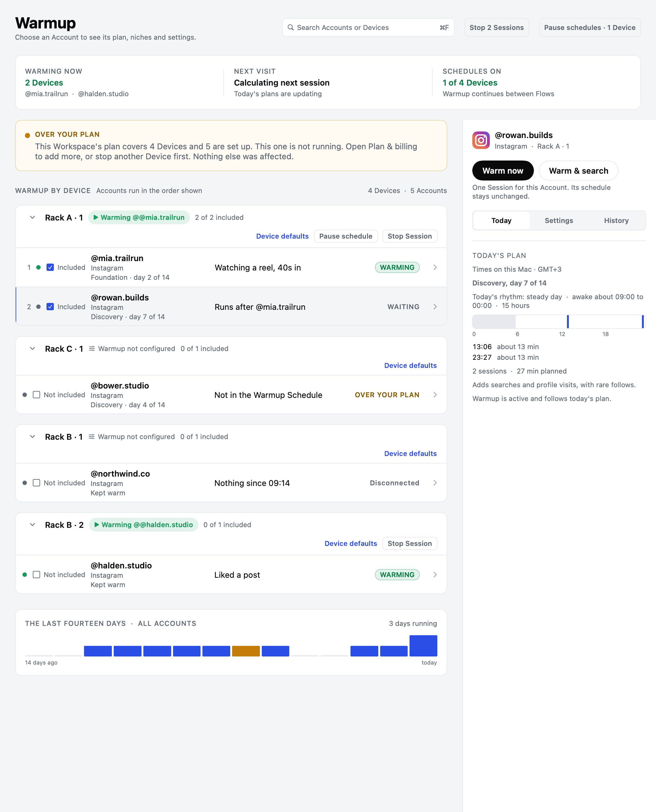Click the Warm & search button

[x=578, y=171]
